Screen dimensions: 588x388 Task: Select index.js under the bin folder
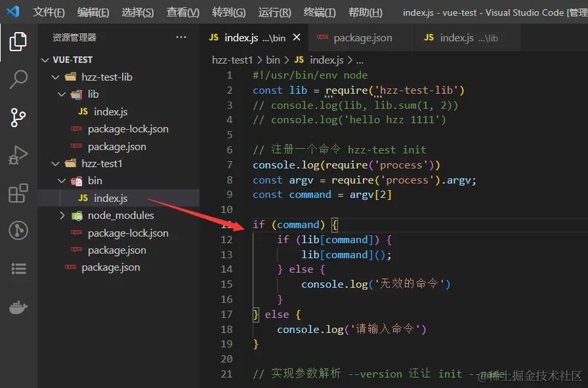pyautogui.click(x=111, y=198)
